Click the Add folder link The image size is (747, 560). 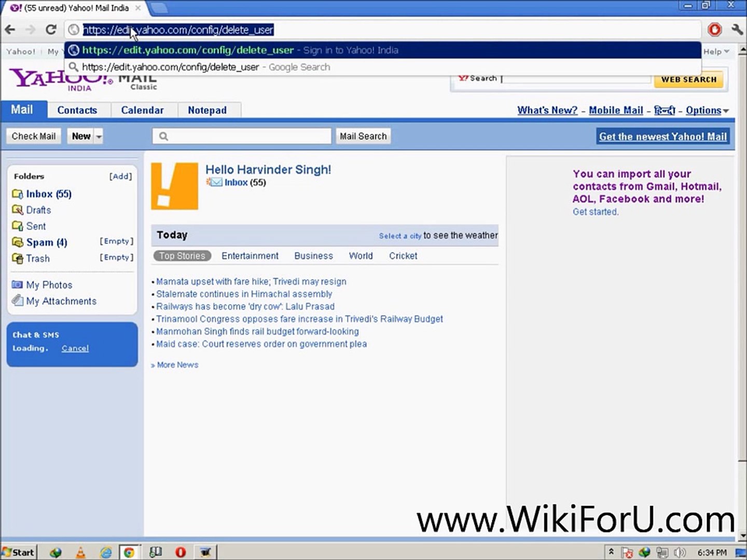tap(120, 176)
